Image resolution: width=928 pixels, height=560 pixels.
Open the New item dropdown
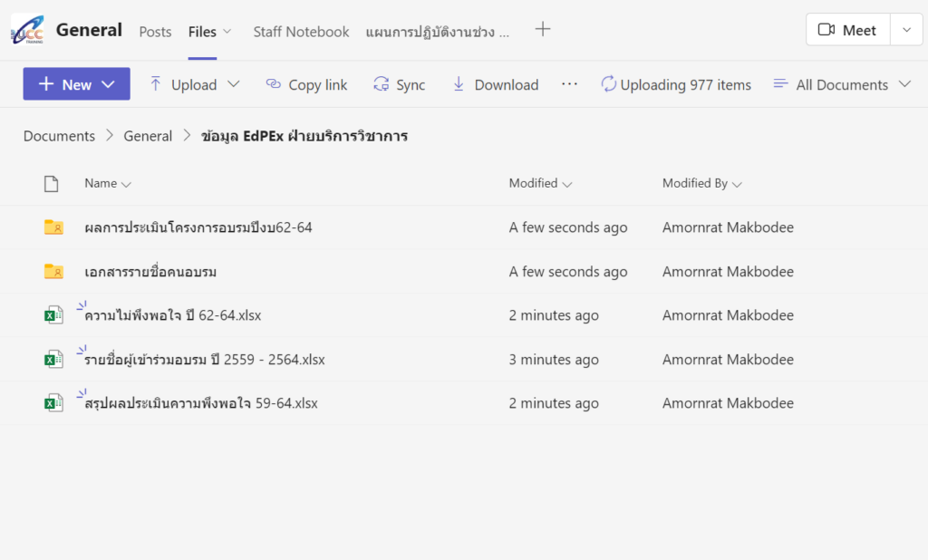click(77, 84)
